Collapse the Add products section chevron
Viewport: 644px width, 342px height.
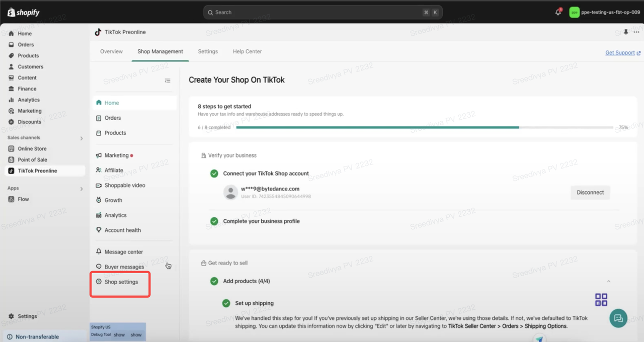tap(608, 282)
